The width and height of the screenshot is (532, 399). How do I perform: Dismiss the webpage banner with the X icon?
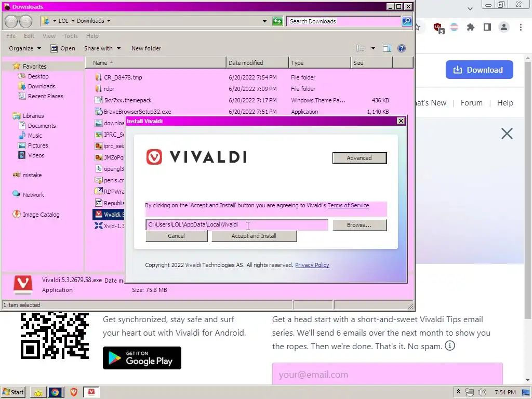click(507, 134)
